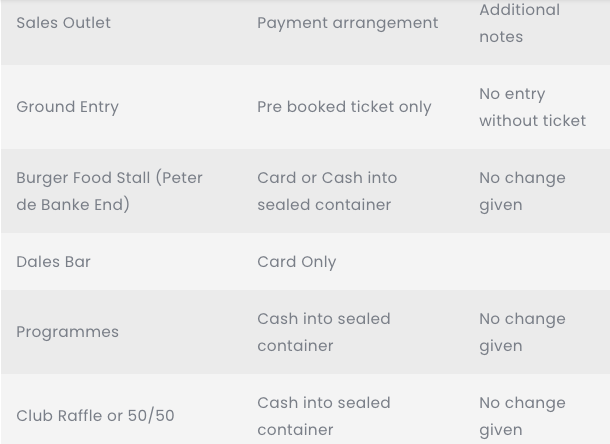
Task: Click the Additional notes column header
Action: [x=519, y=23]
